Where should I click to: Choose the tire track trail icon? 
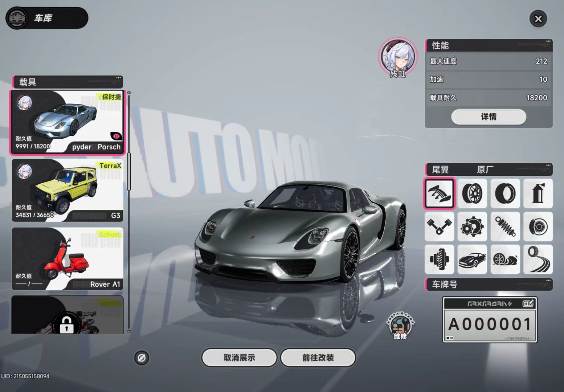538,259
